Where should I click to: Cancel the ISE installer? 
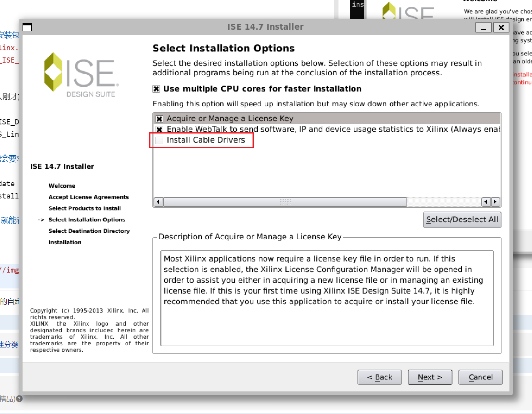click(481, 377)
